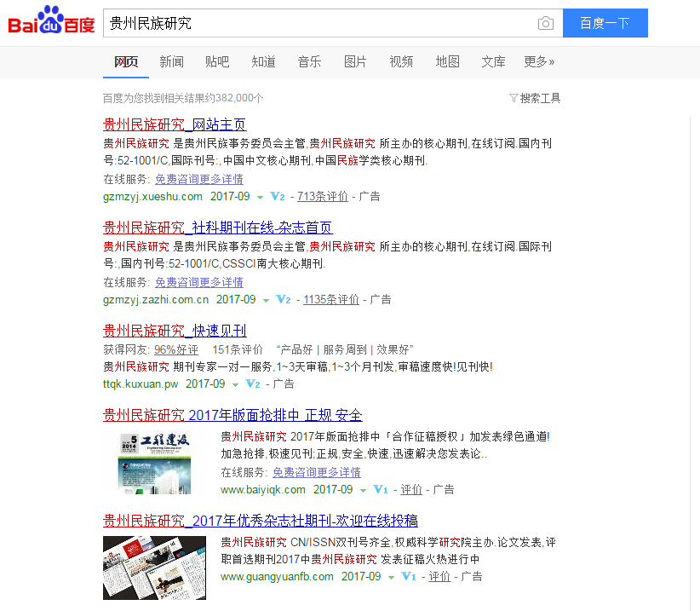Open 免费咨询更多详情 on the first result
The height and width of the screenshot is (611, 700).
(198, 179)
